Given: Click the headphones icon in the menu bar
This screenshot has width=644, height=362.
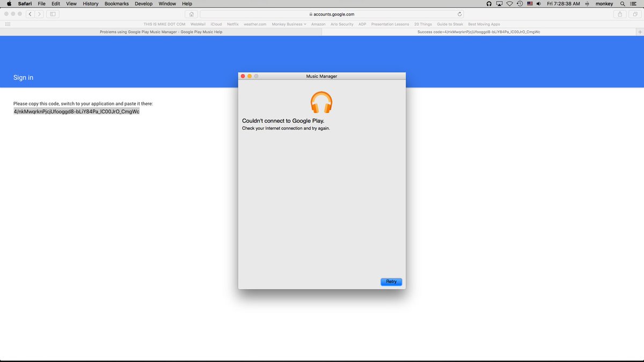Looking at the screenshot, I should click(x=489, y=4).
